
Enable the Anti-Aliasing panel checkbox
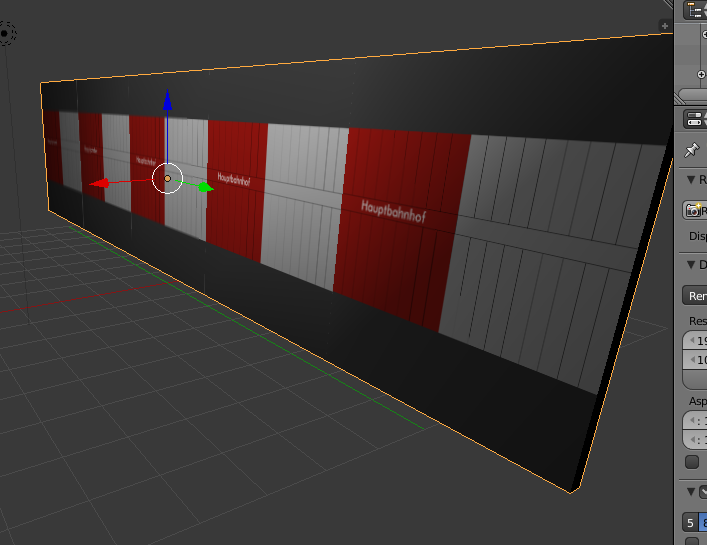(703, 491)
